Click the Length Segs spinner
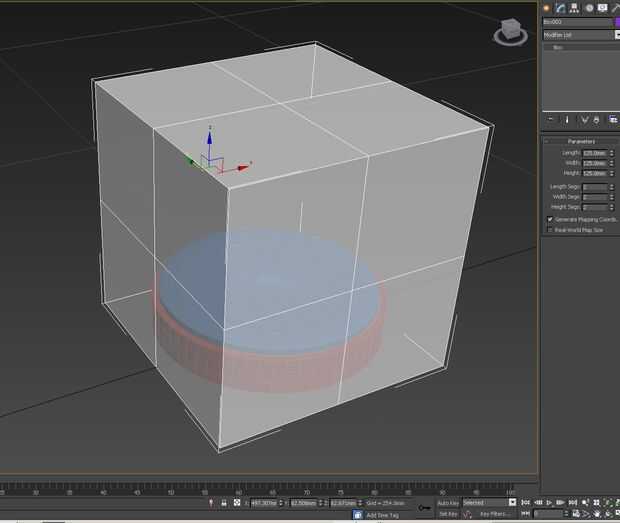 (x=612, y=187)
